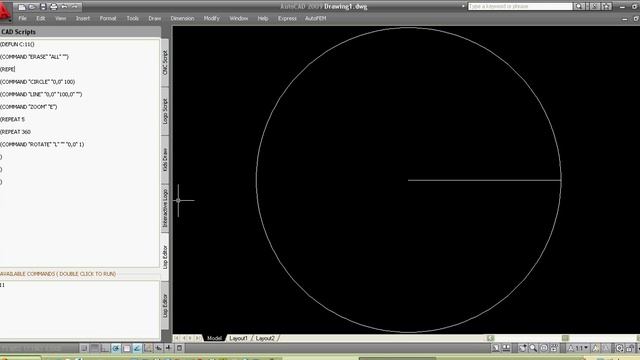
Task: Toggle Snap Mode in status bar
Action: 84,348
